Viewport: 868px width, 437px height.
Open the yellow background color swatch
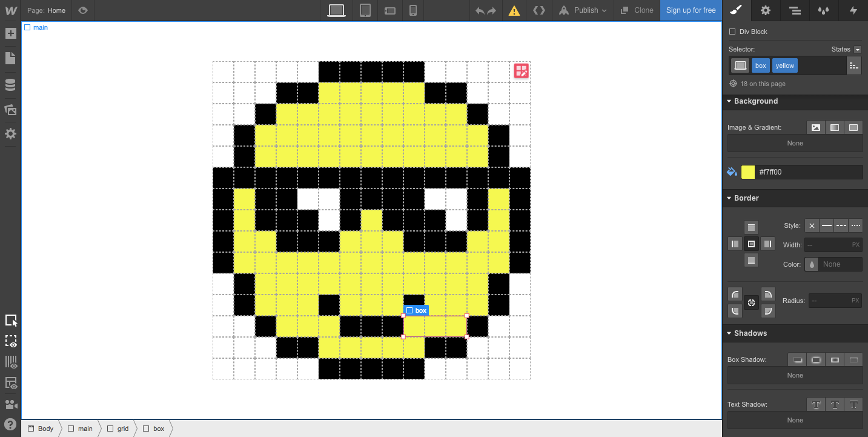coord(748,172)
